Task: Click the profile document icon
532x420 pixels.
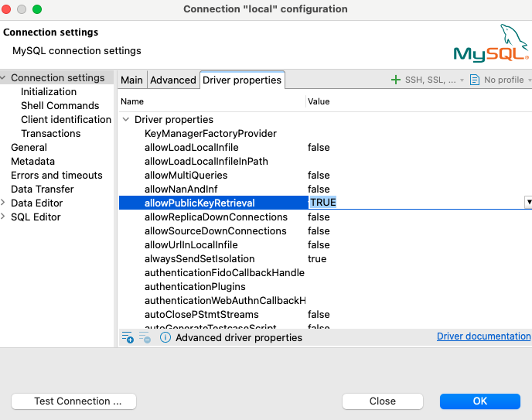Action: 474,80
